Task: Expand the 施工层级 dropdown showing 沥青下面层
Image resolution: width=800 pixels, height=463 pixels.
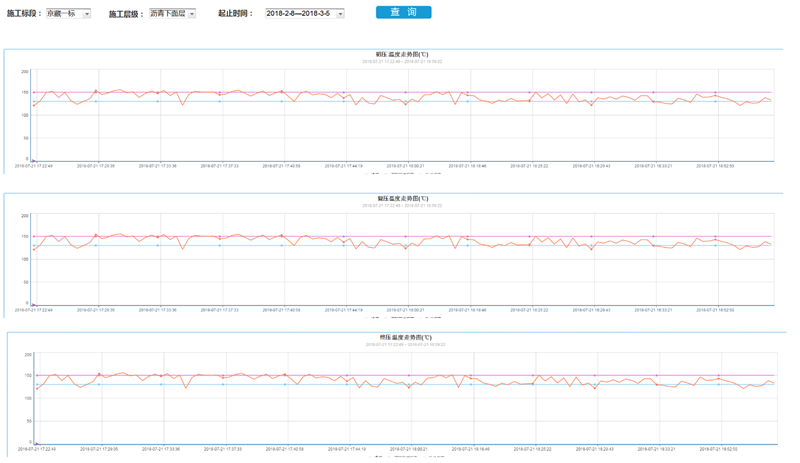Action: [172, 14]
